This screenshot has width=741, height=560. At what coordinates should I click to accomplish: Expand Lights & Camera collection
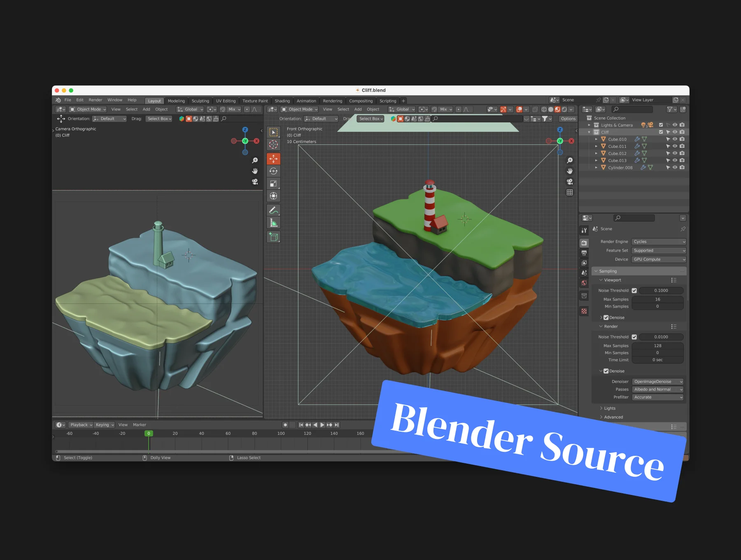click(589, 125)
